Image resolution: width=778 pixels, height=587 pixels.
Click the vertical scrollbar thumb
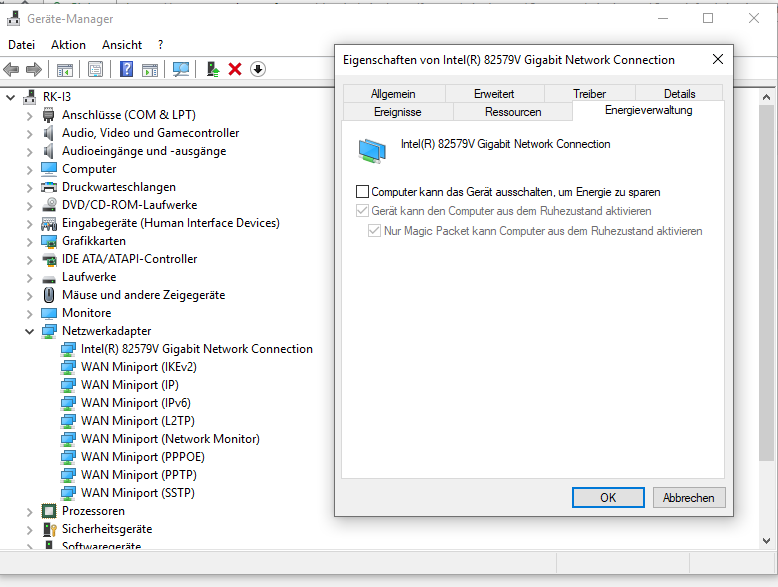coord(766,283)
